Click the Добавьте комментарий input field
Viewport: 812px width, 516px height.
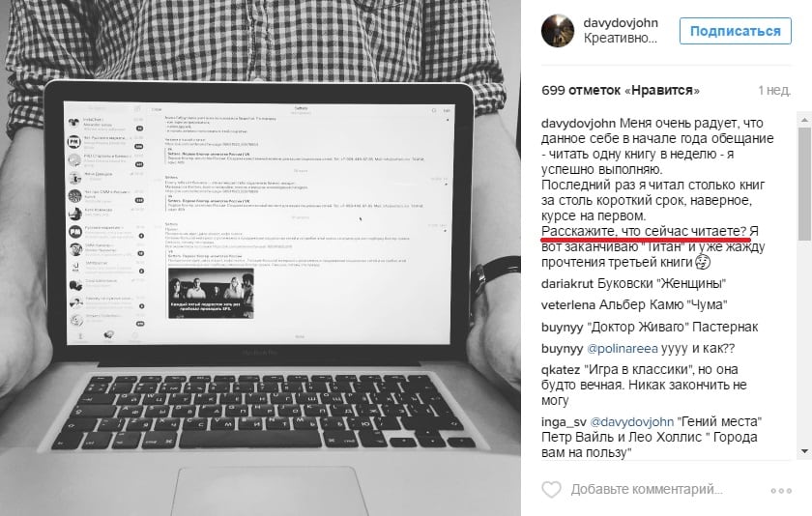pos(647,489)
